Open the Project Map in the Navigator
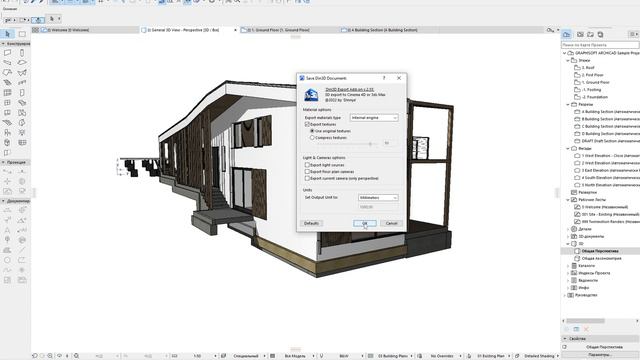640x360 pixels. [567, 34]
